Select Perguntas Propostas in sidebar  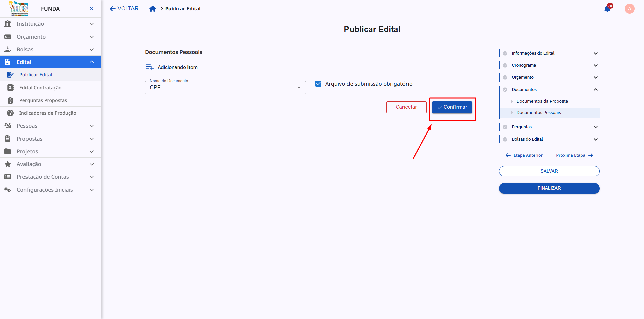coord(43,100)
